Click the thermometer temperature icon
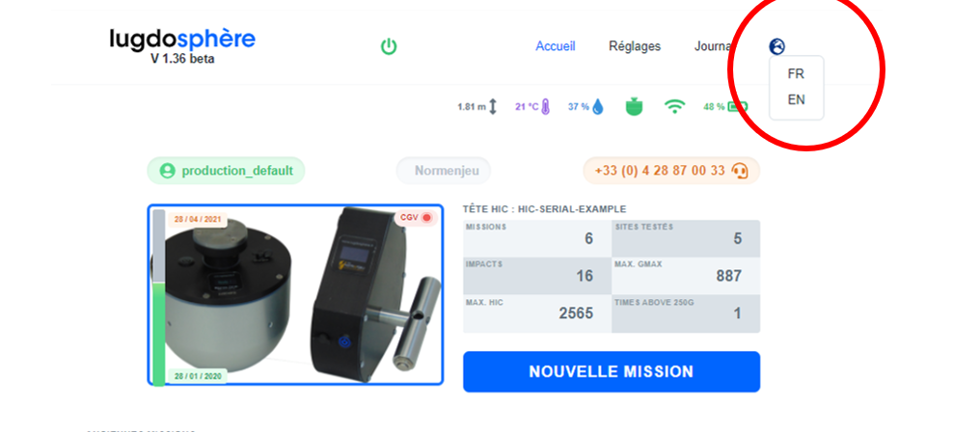980x432 pixels. (546, 107)
